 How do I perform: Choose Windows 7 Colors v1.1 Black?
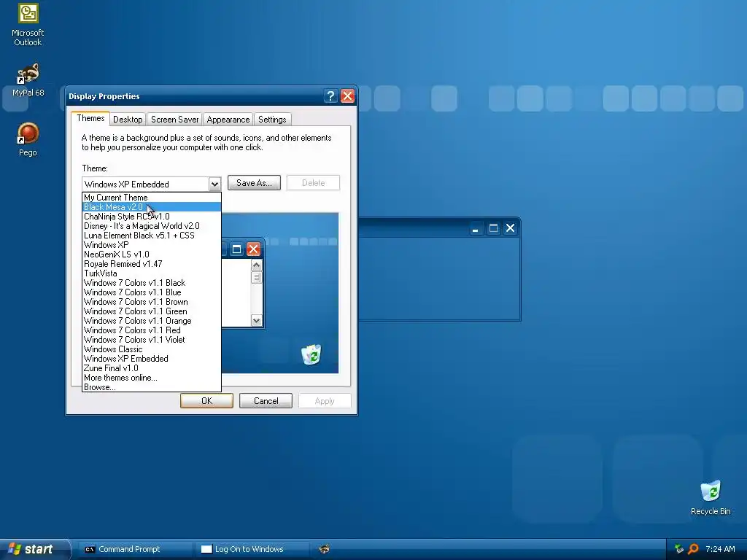(x=152, y=283)
